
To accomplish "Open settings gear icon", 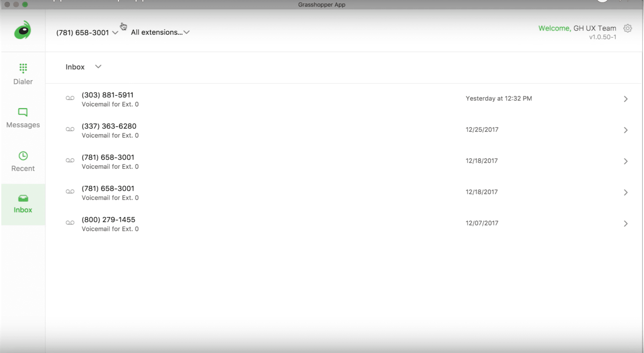I will [x=627, y=28].
